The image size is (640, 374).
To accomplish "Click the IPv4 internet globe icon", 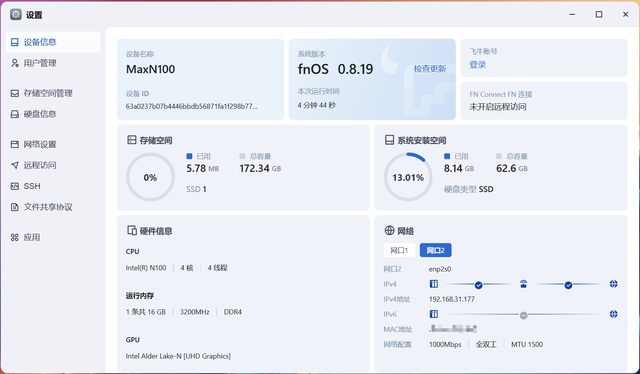I will tap(613, 284).
